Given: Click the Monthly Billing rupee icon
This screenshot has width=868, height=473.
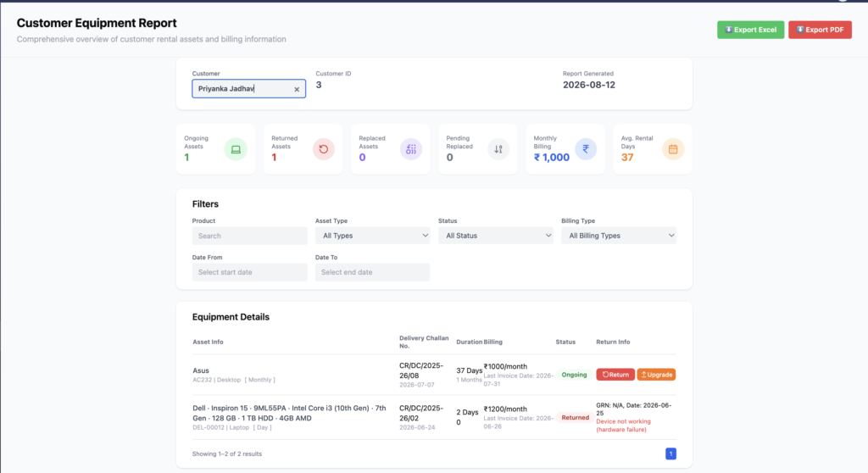Looking at the screenshot, I should pyautogui.click(x=586, y=149).
